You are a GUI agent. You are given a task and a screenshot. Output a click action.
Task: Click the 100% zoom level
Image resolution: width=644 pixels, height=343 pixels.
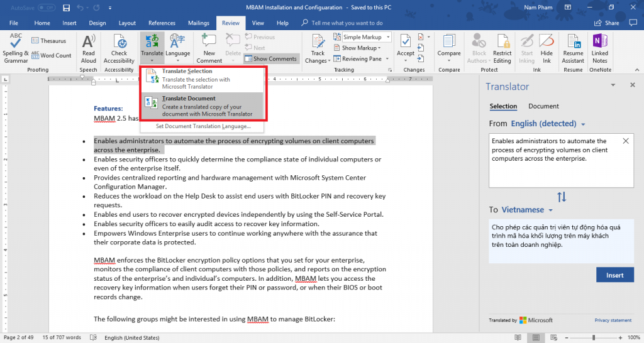click(634, 338)
